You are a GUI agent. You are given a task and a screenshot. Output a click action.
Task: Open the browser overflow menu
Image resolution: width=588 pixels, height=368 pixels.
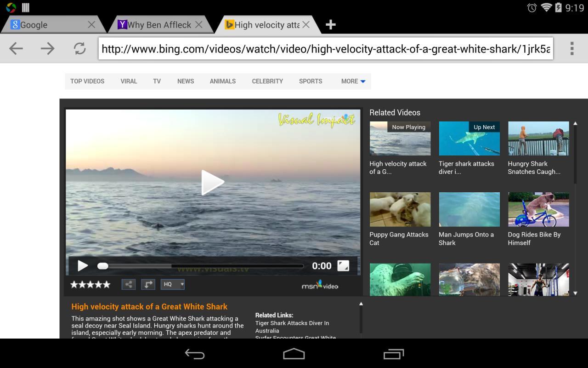[x=572, y=48]
